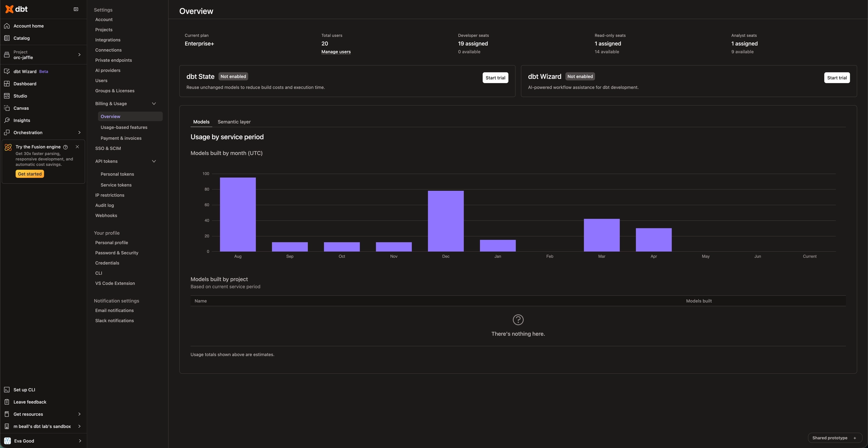
Task: Click the sandbox account building icon
Action: (x=7, y=426)
